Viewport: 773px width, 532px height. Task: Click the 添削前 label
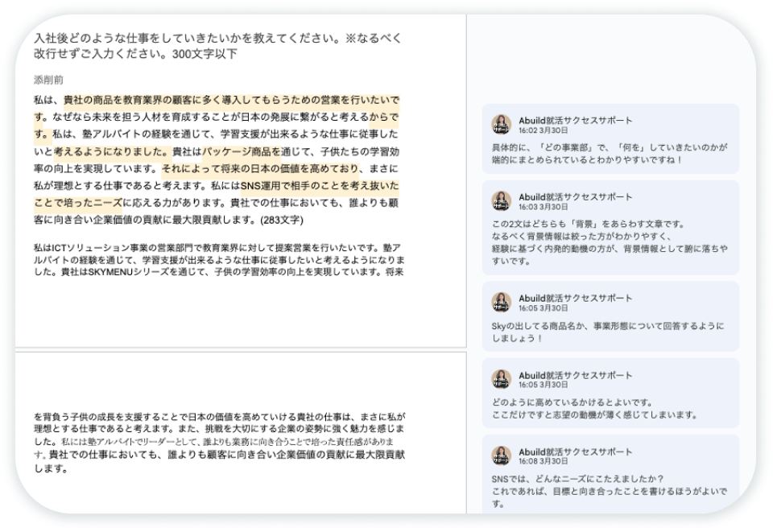pyautogui.click(x=48, y=80)
